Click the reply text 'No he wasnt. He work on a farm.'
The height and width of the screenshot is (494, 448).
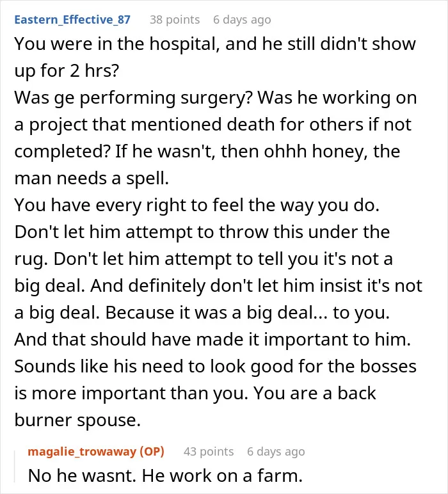click(x=165, y=475)
